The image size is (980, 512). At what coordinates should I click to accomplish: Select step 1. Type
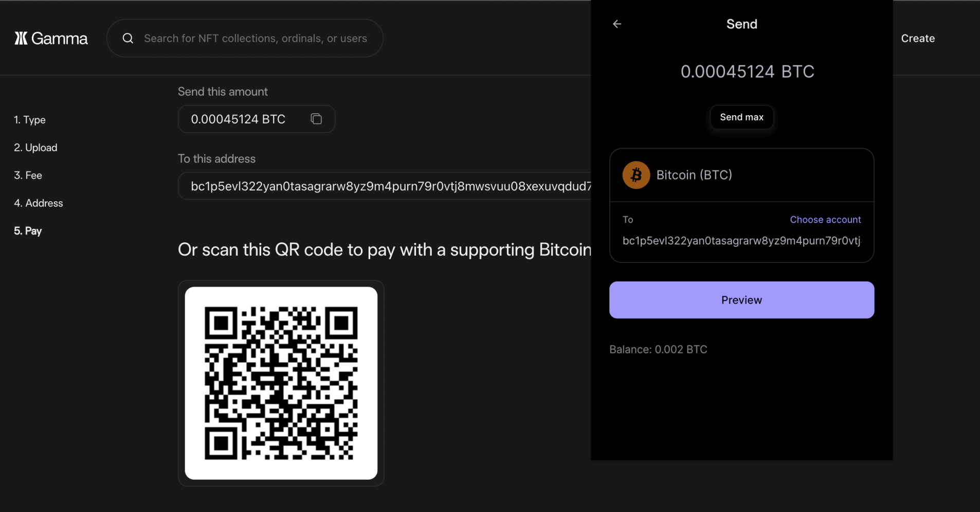[x=29, y=119]
